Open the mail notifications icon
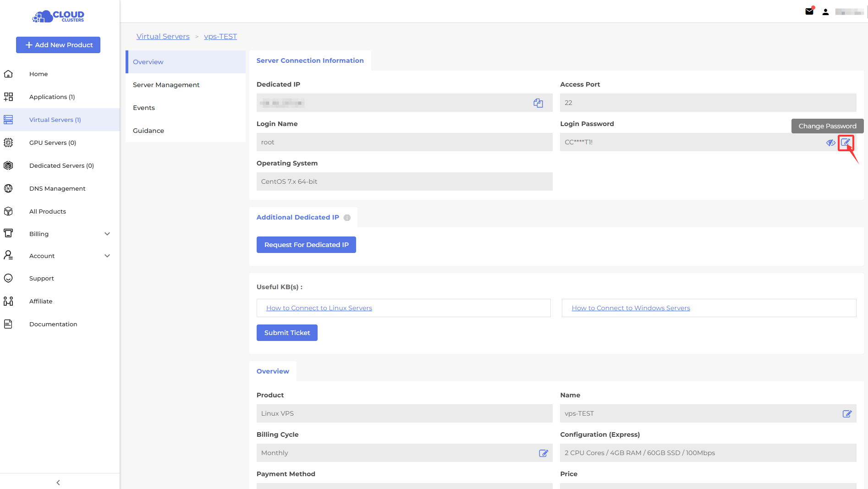 point(809,11)
